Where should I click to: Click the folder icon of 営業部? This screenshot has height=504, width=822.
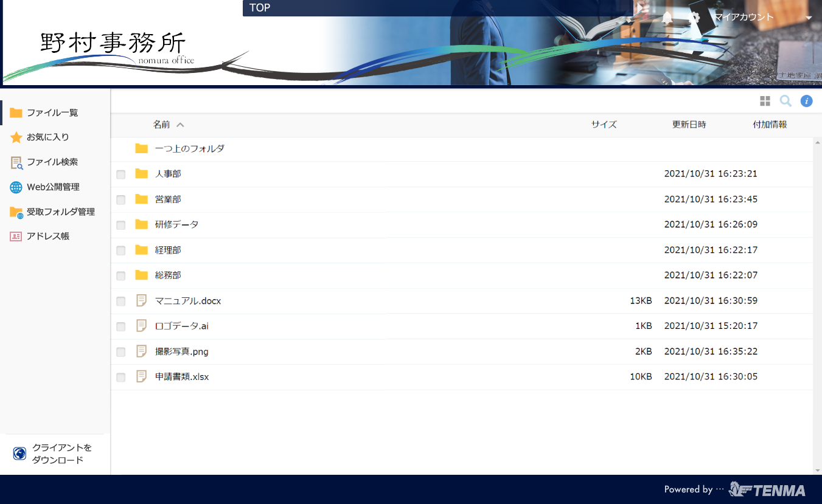(142, 199)
